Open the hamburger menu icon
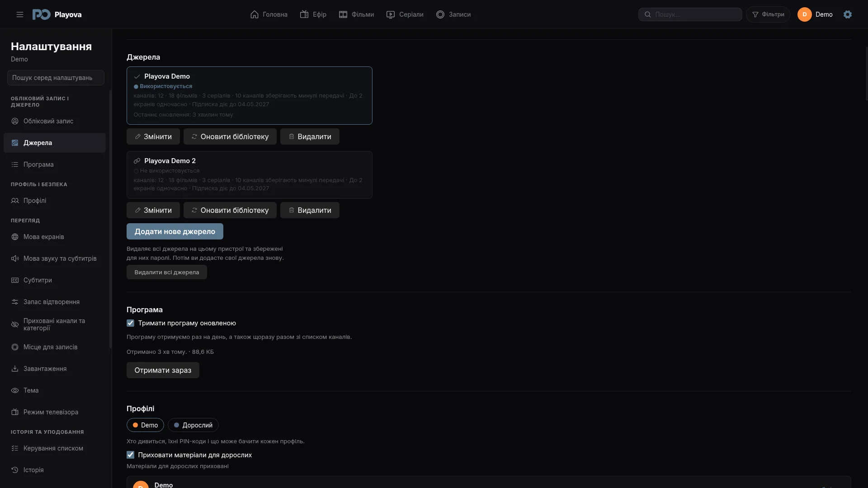 (x=20, y=14)
